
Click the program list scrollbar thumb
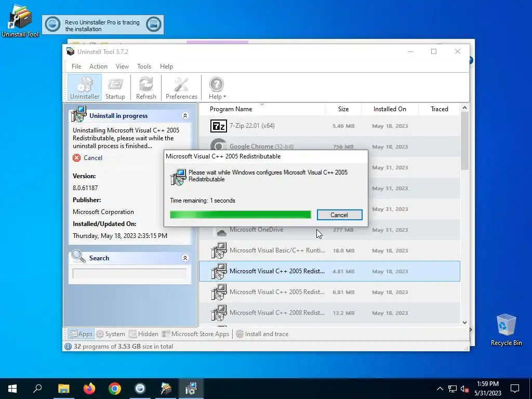click(464, 141)
